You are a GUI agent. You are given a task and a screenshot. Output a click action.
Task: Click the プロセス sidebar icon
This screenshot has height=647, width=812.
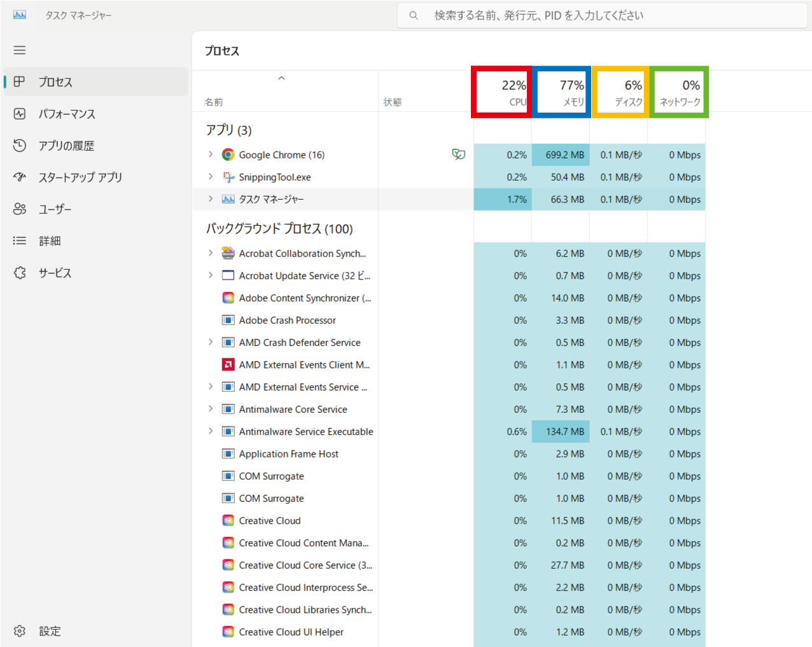click(x=20, y=81)
